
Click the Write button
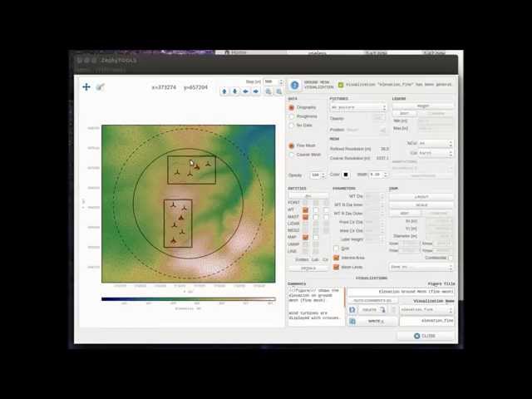[377, 321]
